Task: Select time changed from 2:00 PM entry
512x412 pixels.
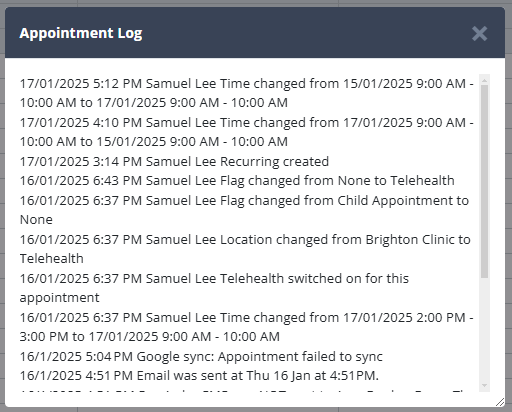Action: [x=246, y=327]
